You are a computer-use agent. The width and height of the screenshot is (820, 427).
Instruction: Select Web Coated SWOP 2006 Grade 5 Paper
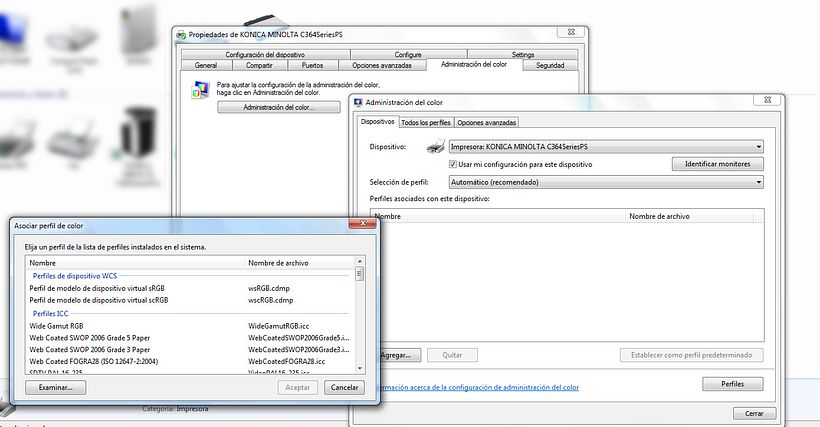[89, 338]
